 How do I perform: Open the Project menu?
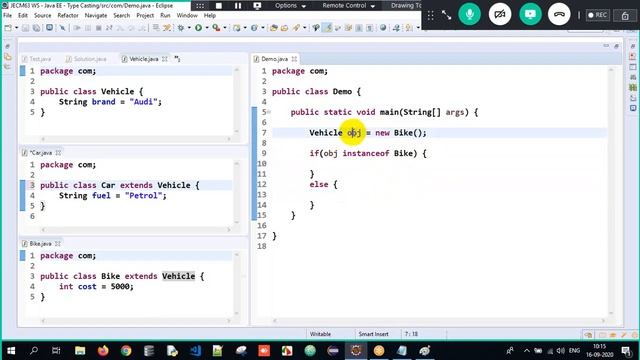[x=145, y=16]
